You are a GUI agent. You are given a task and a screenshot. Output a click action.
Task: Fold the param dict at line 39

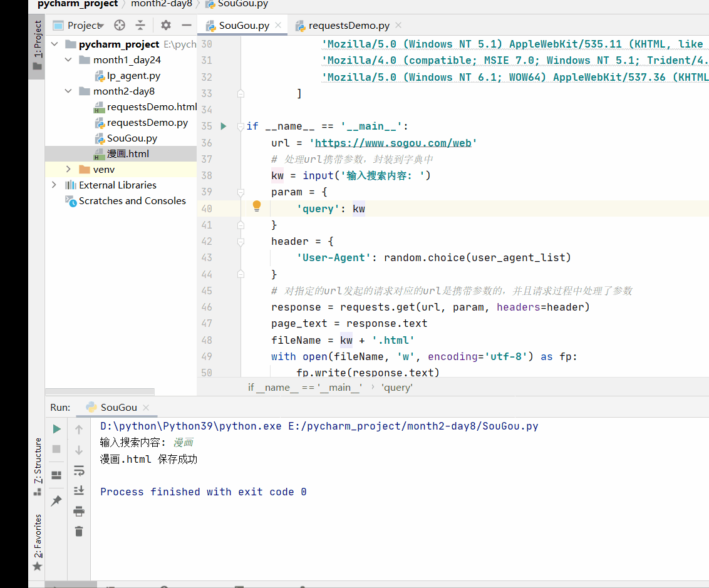click(x=241, y=192)
